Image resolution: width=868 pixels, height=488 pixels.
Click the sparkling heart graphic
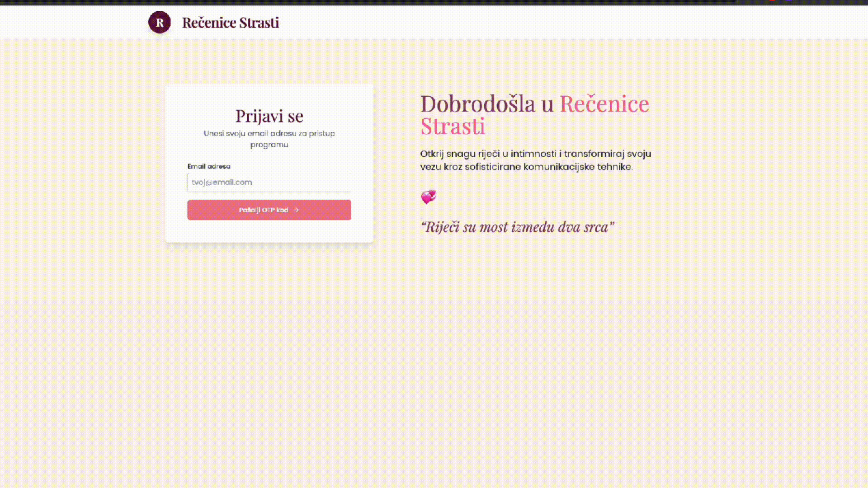(428, 197)
